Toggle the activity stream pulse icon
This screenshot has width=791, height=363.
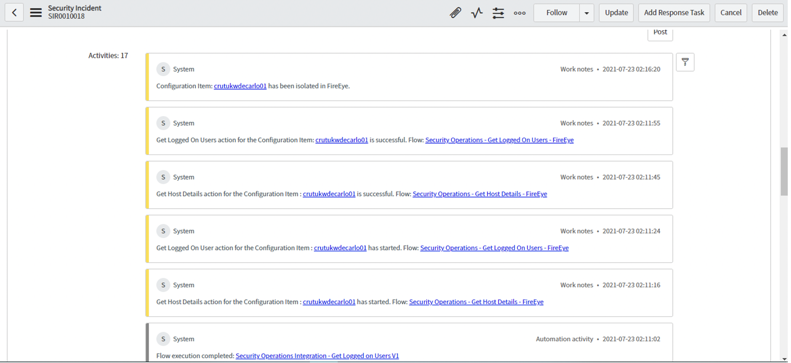pos(477,13)
